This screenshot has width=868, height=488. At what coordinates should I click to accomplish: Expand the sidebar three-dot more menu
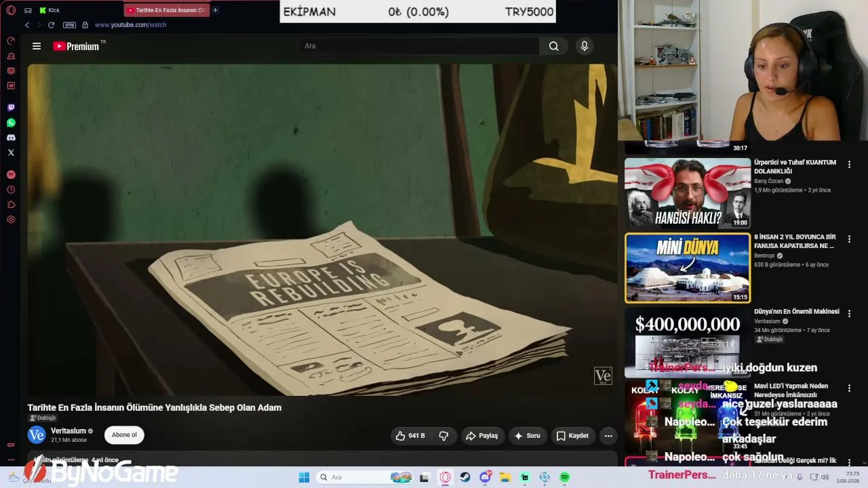11,459
